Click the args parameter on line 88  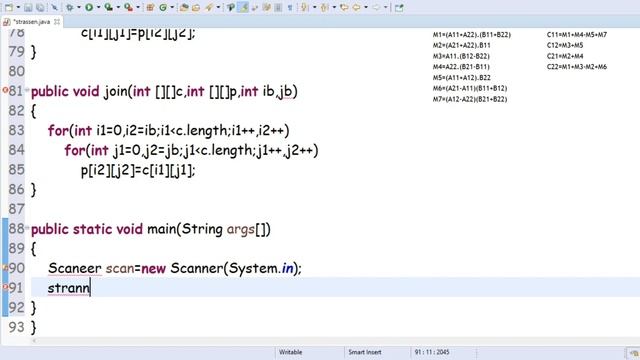[240, 230]
